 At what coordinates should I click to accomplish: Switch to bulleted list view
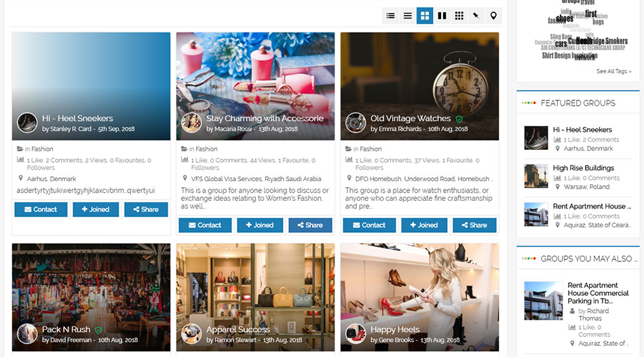(390, 16)
